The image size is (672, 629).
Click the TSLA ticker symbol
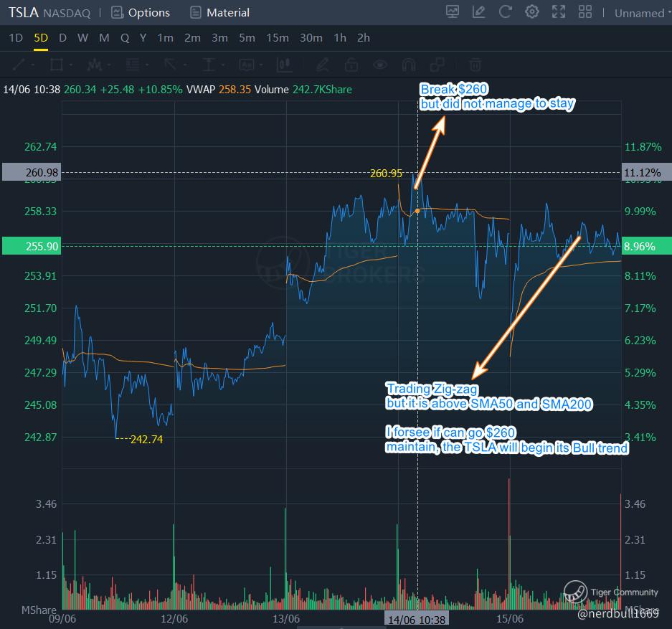tap(24, 12)
